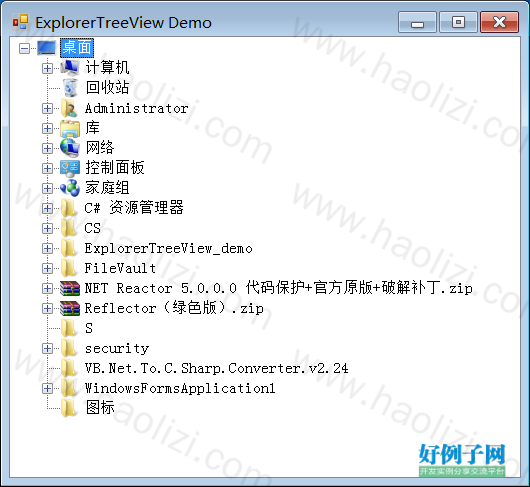Expand the security folder node
This screenshot has height=487, width=530.
[47, 348]
